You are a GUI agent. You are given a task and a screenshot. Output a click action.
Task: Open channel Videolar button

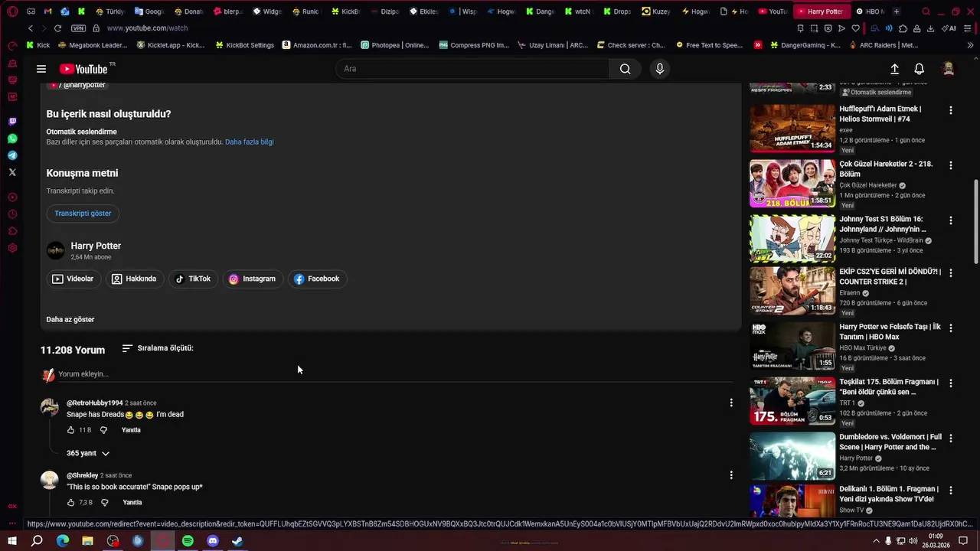(73, 279)
